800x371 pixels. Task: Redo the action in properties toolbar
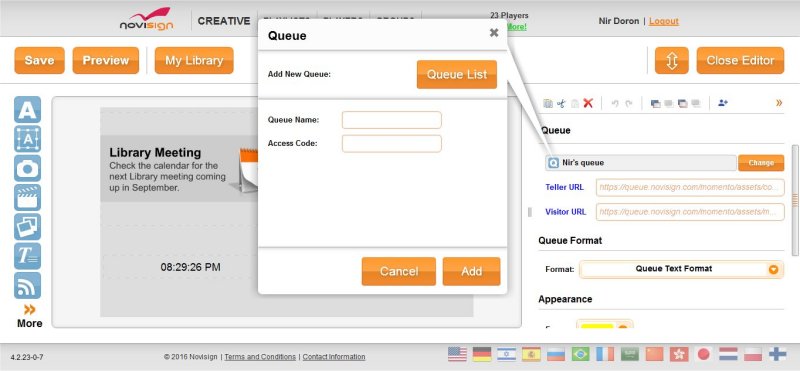(x=629, y=103)
